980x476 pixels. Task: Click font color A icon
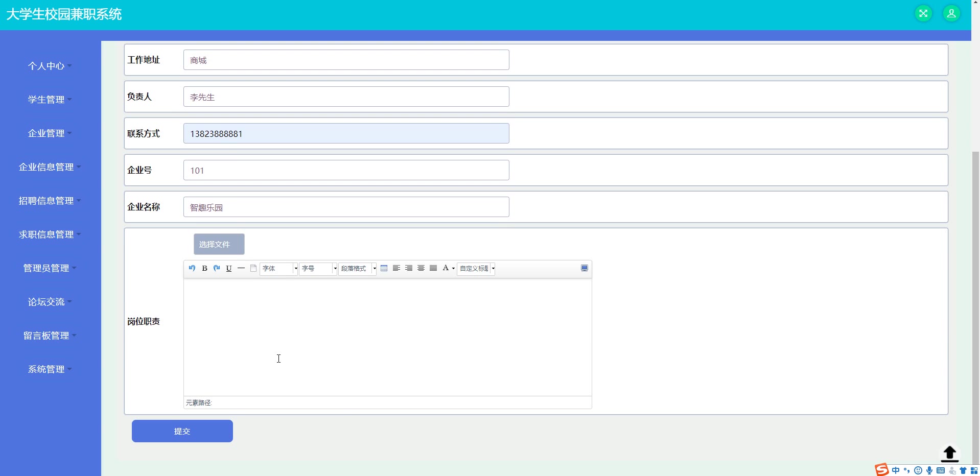click(x=446, y=268)
